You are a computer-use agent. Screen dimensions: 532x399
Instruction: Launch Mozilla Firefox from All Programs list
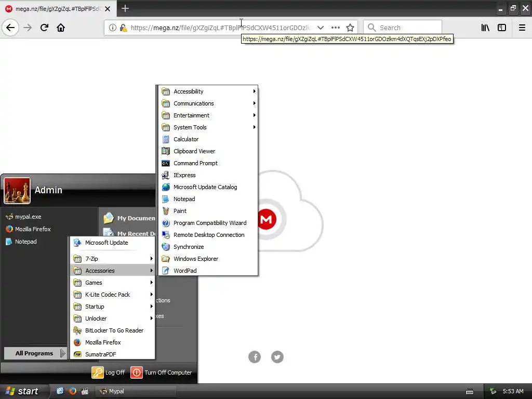click(x=112, y=342)
